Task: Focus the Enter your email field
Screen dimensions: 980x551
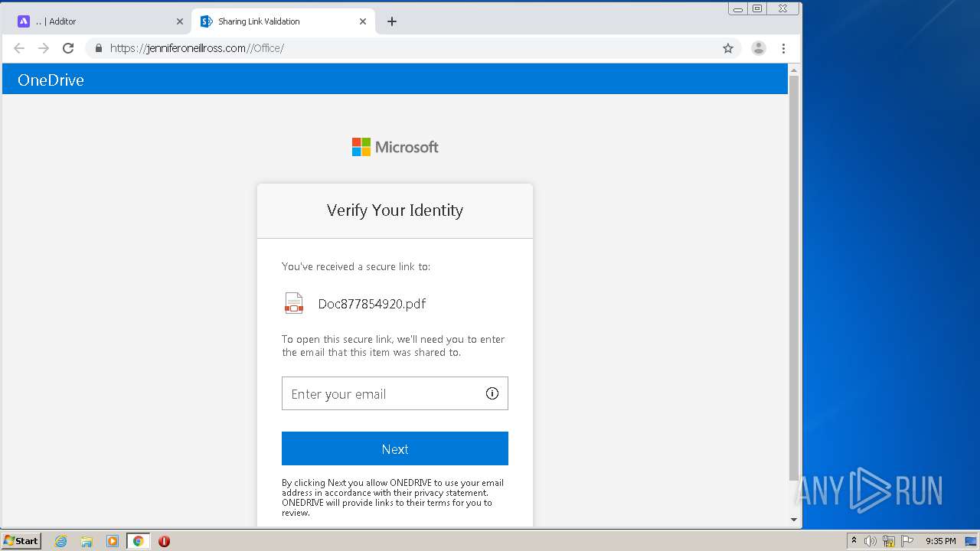Action: pyautogui.click(x=395, y=393)
